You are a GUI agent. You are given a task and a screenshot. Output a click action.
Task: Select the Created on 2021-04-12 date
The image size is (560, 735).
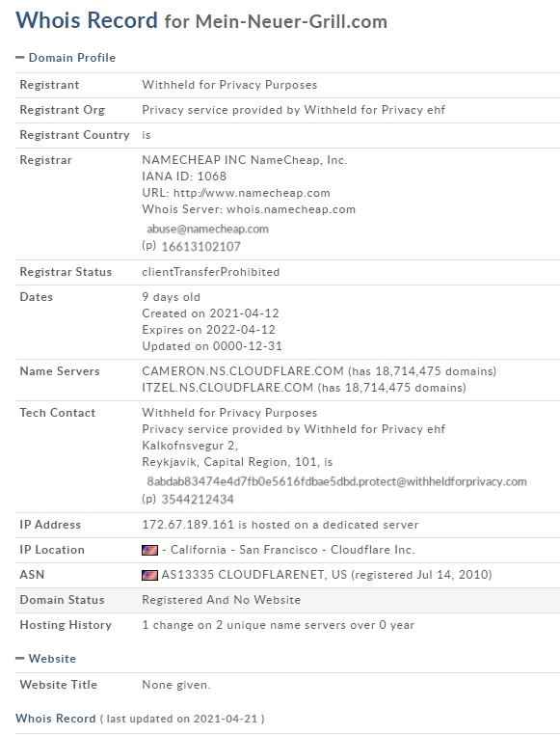210,313
